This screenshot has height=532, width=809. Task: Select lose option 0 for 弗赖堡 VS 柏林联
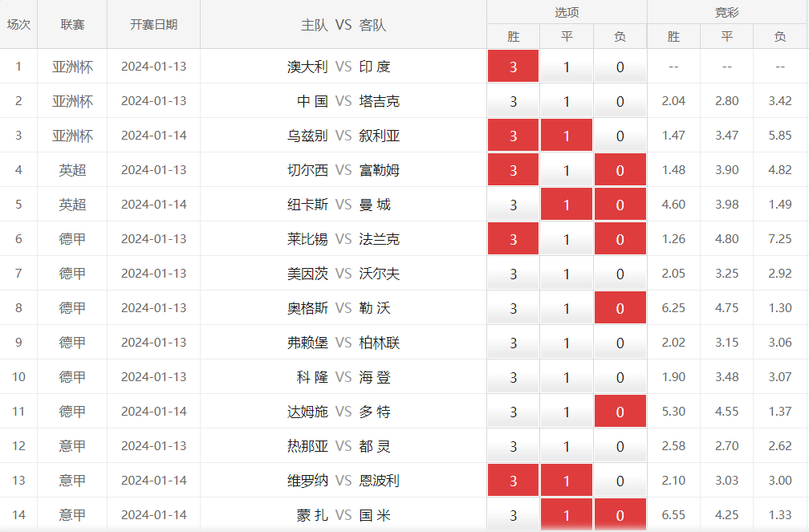[x=620, y=343]
